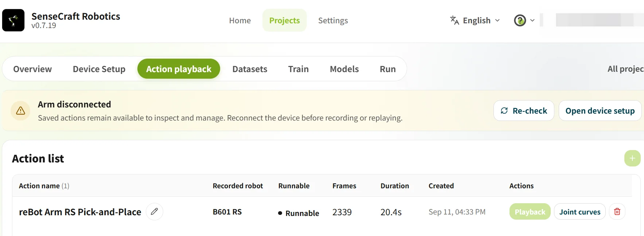The height and width of the screenshot is (236, 644).
Task: Delete the action with the red trash icon
Action: pyautogui.click(x=617, y=212)
